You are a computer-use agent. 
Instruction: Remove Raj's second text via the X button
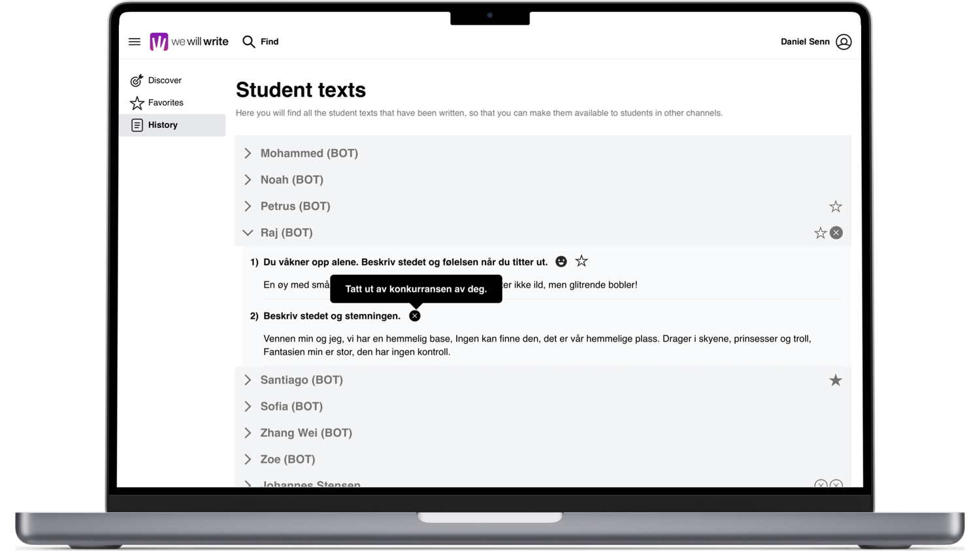[x=415, y=315]
